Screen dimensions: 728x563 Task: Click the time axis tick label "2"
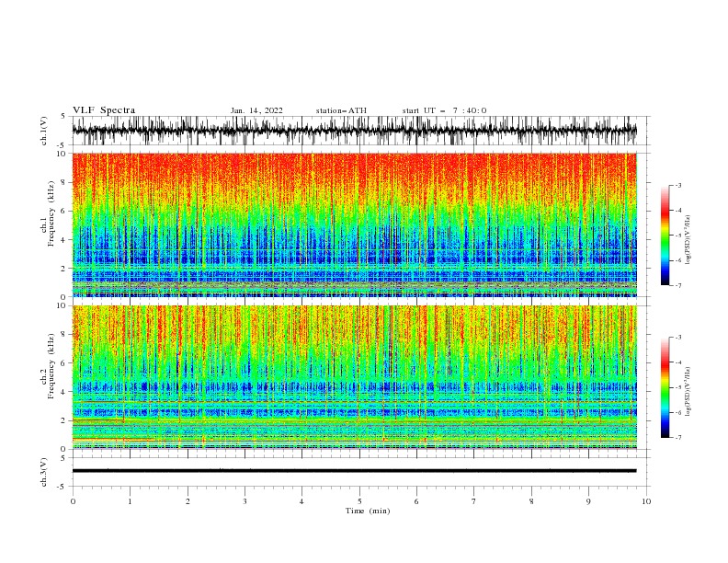click(188, 501)
